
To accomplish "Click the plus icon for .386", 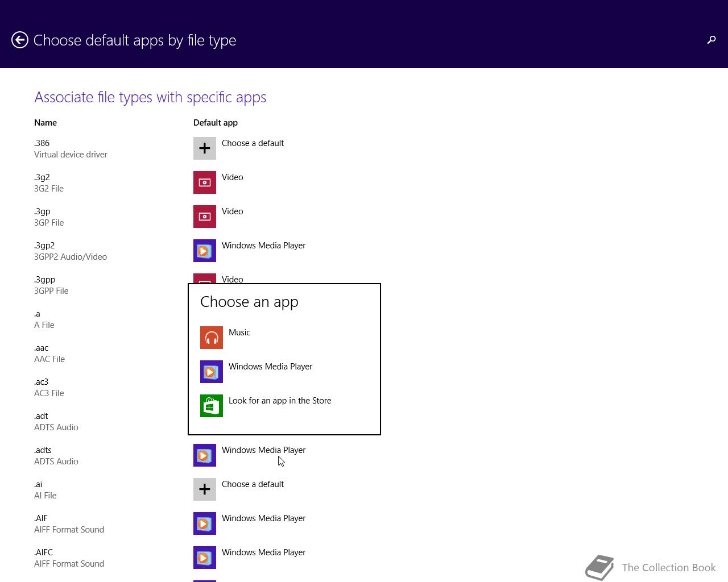I will tap(205, 148).
